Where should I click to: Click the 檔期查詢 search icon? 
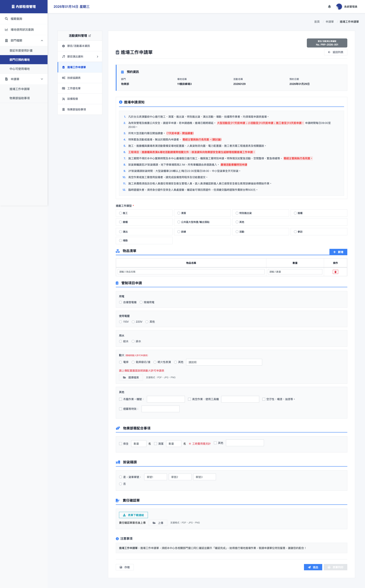point(6,19)
